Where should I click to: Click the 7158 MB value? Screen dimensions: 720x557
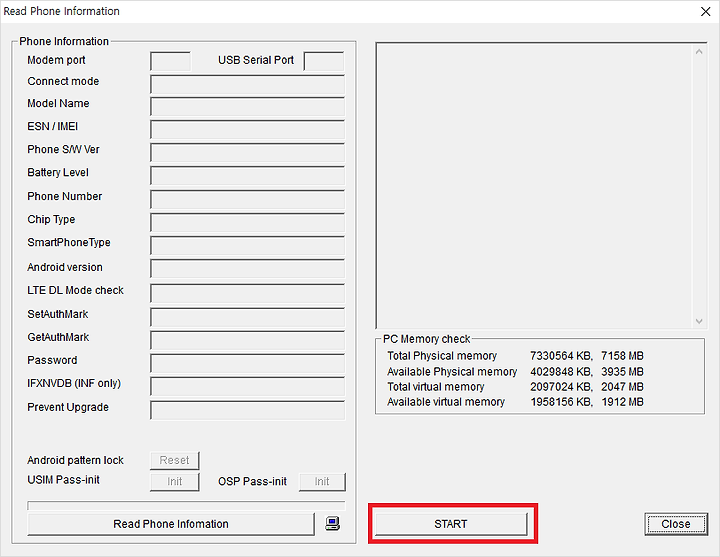point(622,356)
